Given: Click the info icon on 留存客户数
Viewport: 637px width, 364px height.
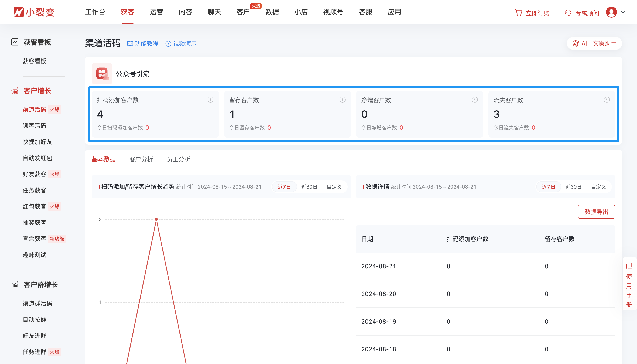Looking at the screenshot, I should tap(342, 100).
